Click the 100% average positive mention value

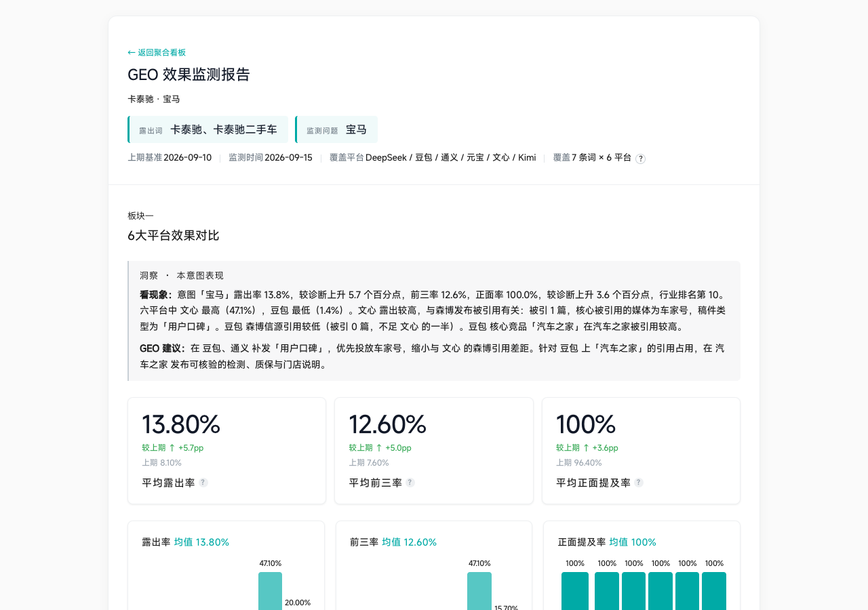586,424
